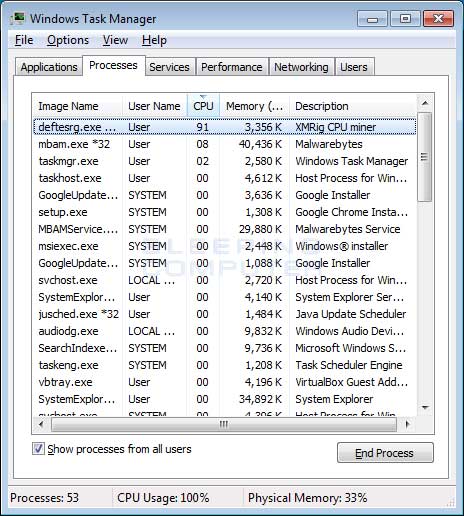Click the End Process button
Viewport: 464px width, 516px height.
coord(385,453)
